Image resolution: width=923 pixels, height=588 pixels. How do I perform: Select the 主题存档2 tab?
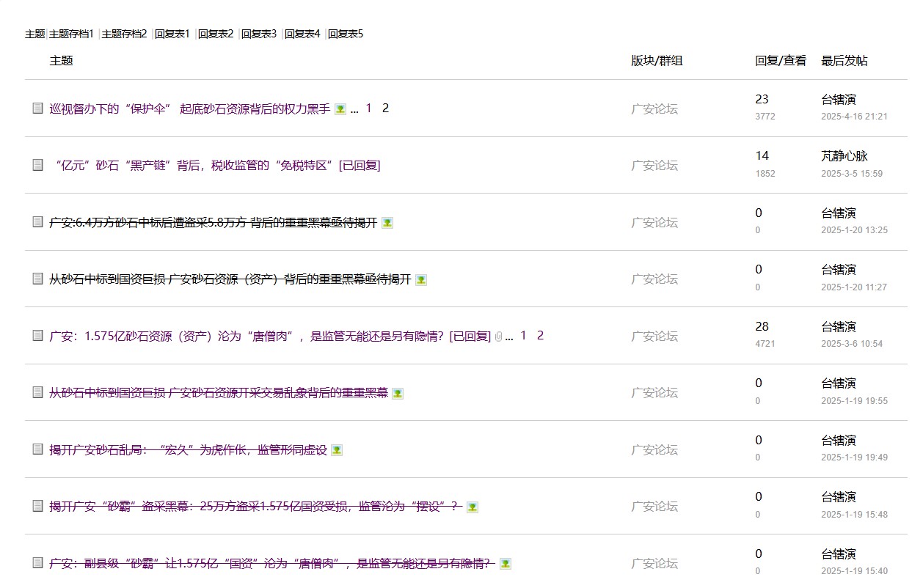(124, 34)
